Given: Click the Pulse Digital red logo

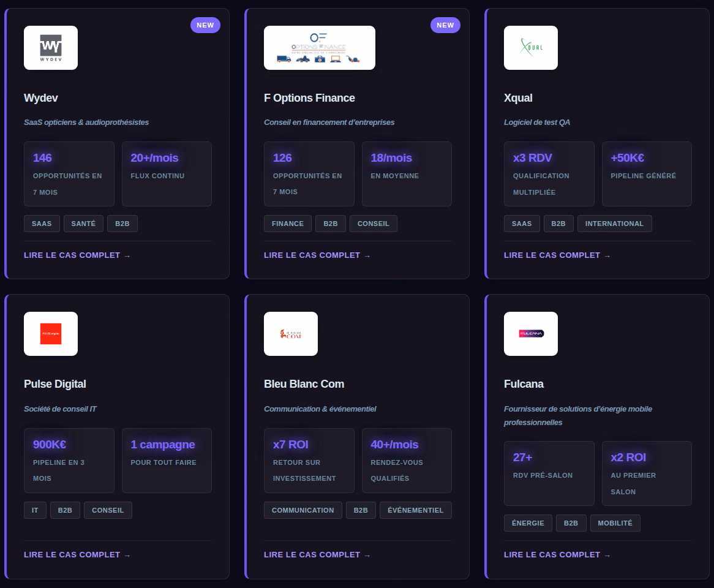Looking at the screenshot, I should click(51, 334).
